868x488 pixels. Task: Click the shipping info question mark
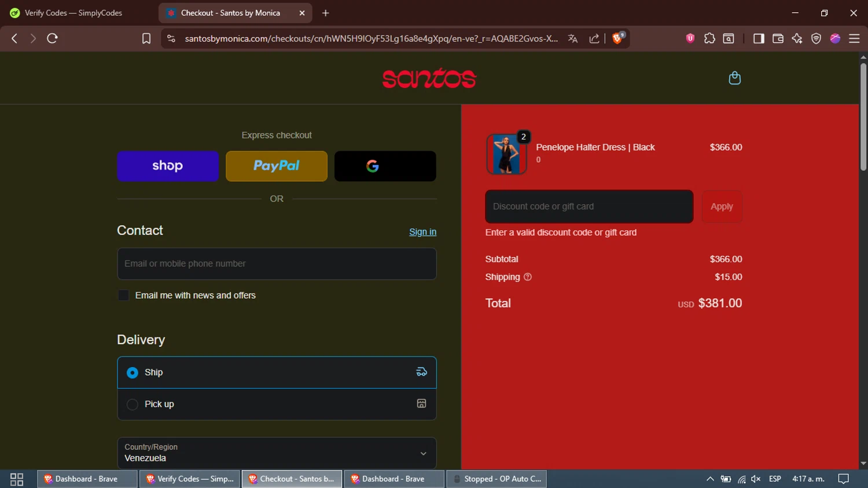coord(528,277)
